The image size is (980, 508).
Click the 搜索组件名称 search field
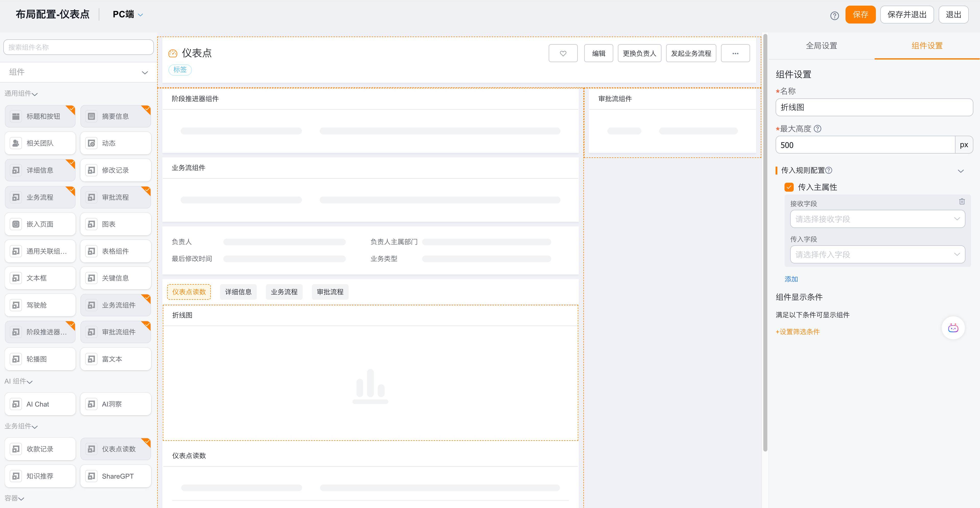click(78, 47)
